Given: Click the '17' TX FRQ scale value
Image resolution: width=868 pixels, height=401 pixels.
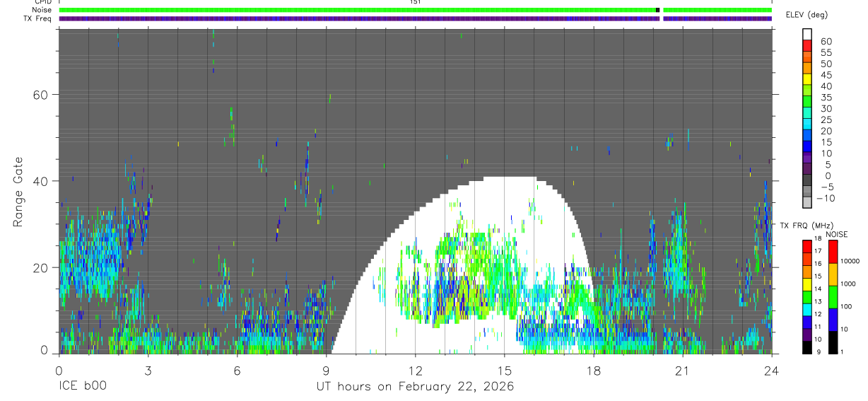Looking at the screenshot, I should pos(818,252).
